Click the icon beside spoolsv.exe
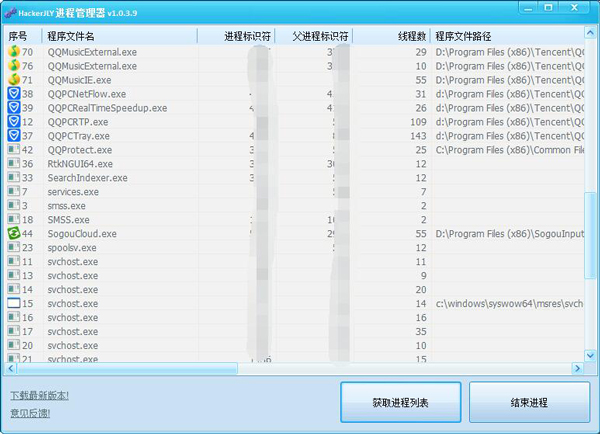This screenshot has height=434, width=600. click(14, 247)
